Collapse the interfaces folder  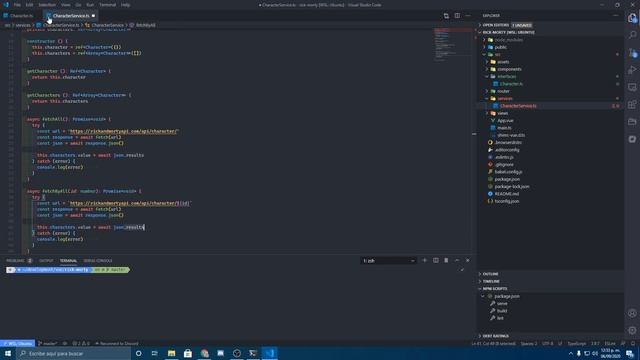pyautogui.click(x=507, y=77)
